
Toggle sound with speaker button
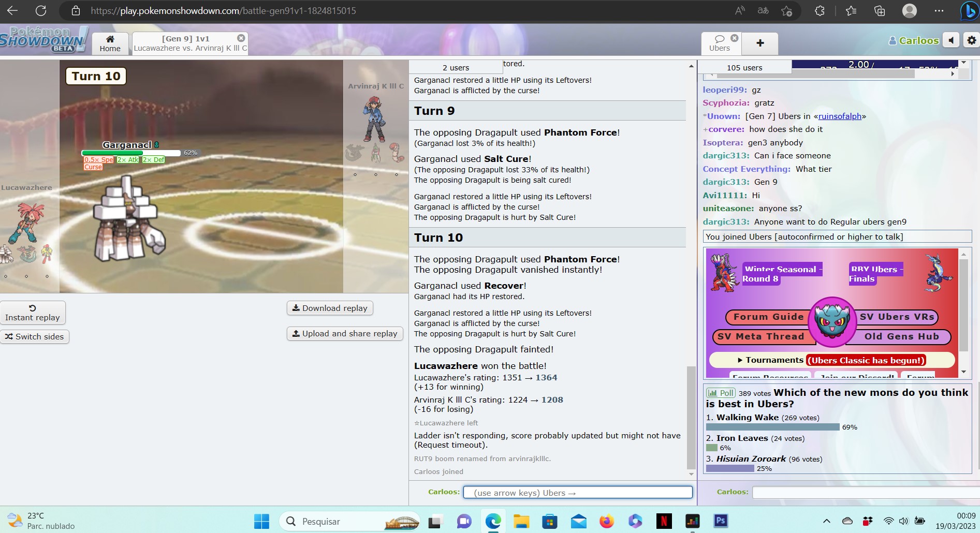pos(951,40)
